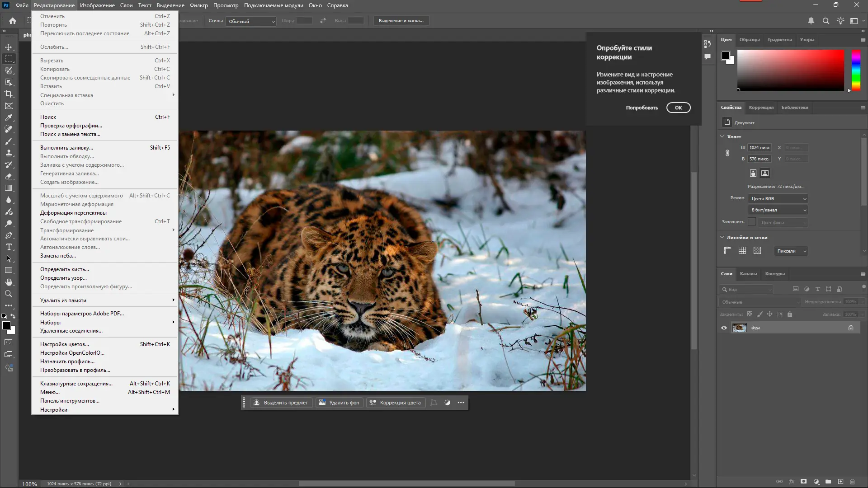Switch to the Каналы tab
The width and height of the screenshot is (868, 488).
pyautogui.click(x=748, y=274)
